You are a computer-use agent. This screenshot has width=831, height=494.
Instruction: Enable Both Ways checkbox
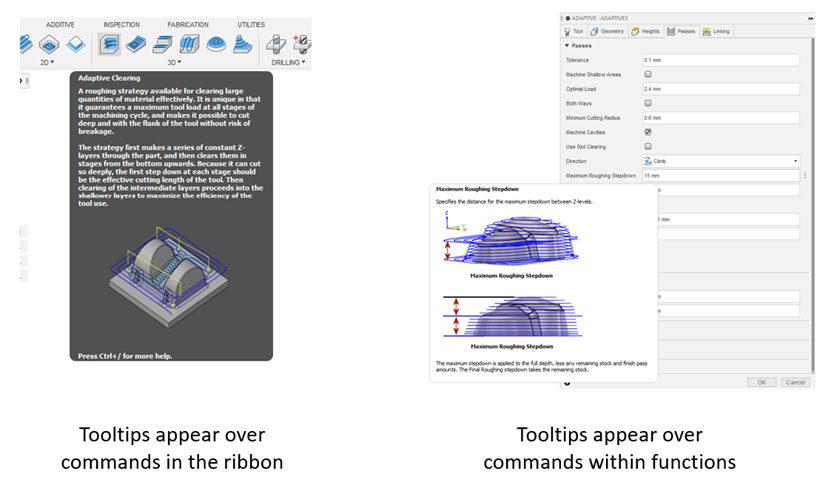648,103
